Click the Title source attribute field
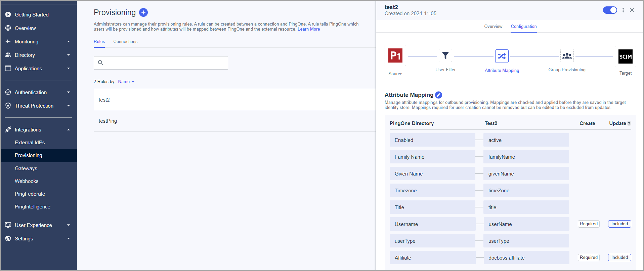This screenshot has height=271, width=644. pyautogui.click(x=432, y=207)
